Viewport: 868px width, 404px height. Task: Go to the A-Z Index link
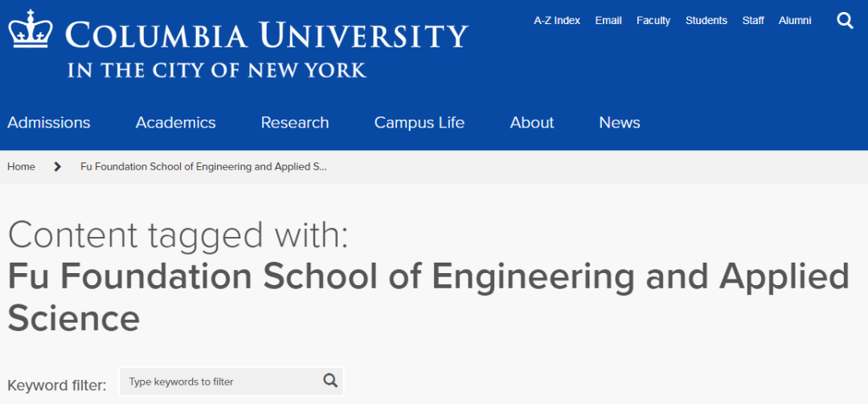pos(557,21)
